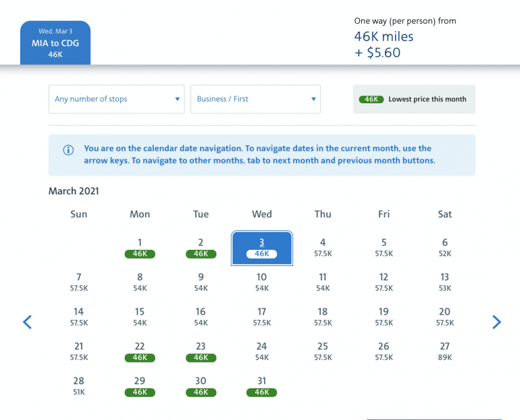Select March 22 lowest price date

click(140, 351)
